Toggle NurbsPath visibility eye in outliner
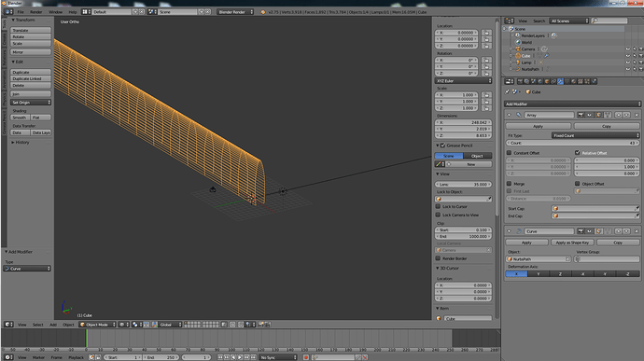 [627, 69]
